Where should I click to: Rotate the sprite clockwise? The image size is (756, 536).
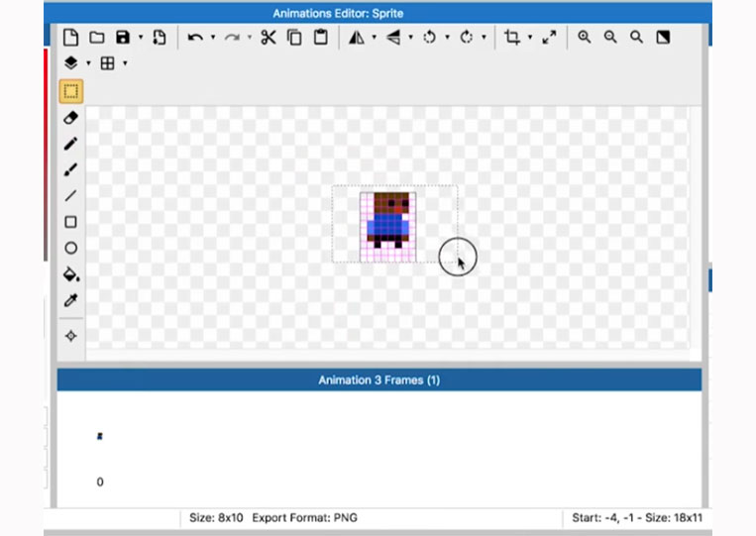pos(467,37)
